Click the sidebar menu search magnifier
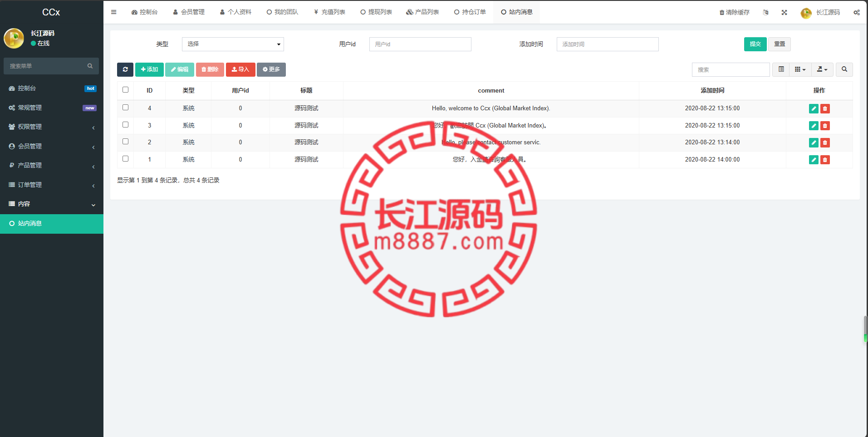 pyautogui.click(x=90, y=66)
